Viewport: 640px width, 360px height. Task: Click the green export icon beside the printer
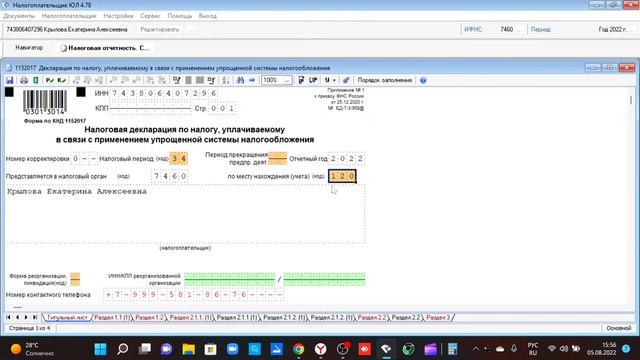click(36, 80)
